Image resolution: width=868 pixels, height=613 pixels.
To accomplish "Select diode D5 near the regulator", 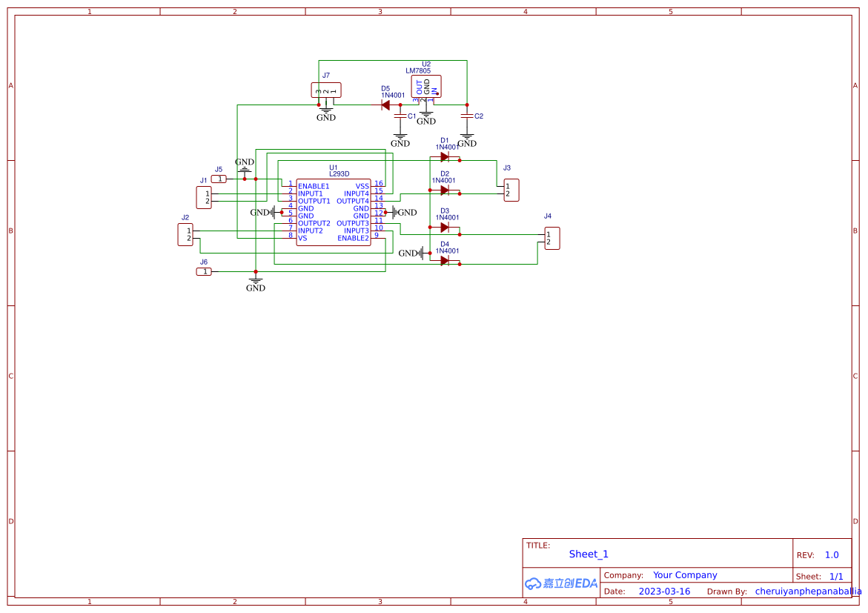I will tap(386, 105).
